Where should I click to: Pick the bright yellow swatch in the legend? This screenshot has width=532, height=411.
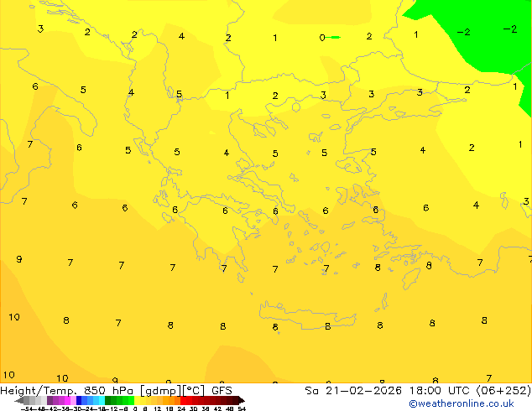point(137,400)
